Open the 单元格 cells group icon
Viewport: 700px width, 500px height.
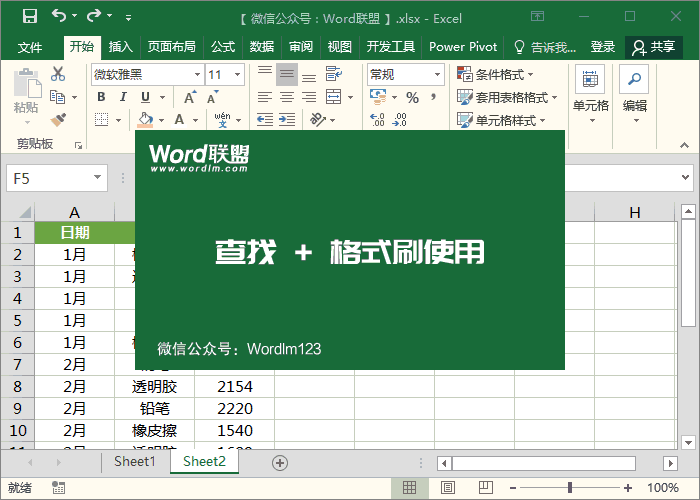coord(590,79)
